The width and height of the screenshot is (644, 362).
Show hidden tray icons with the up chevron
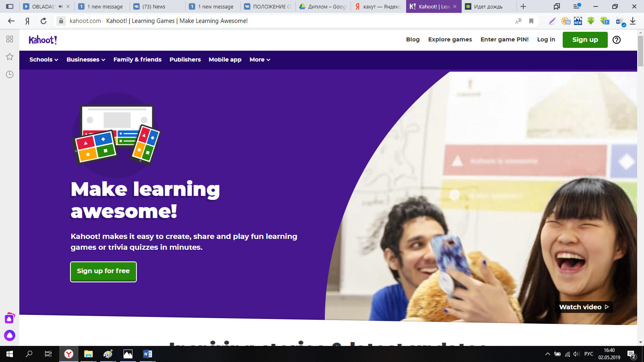[547, 354]
